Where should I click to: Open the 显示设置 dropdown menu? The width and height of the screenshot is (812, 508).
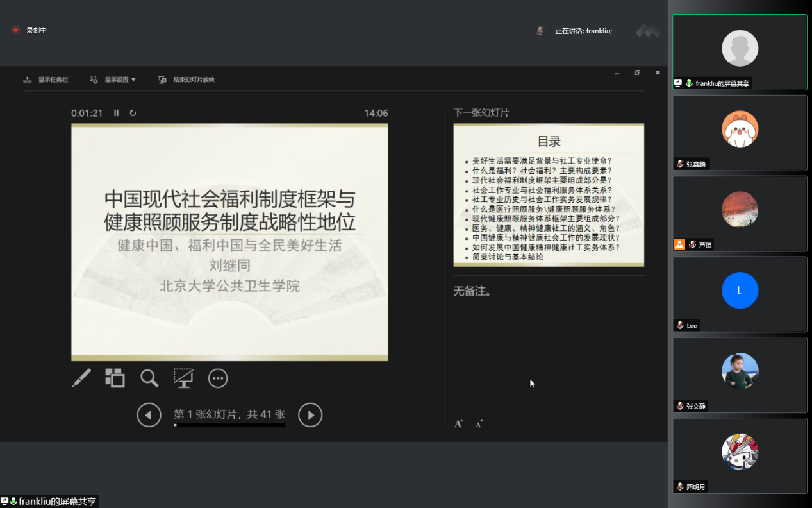(114, 80)
